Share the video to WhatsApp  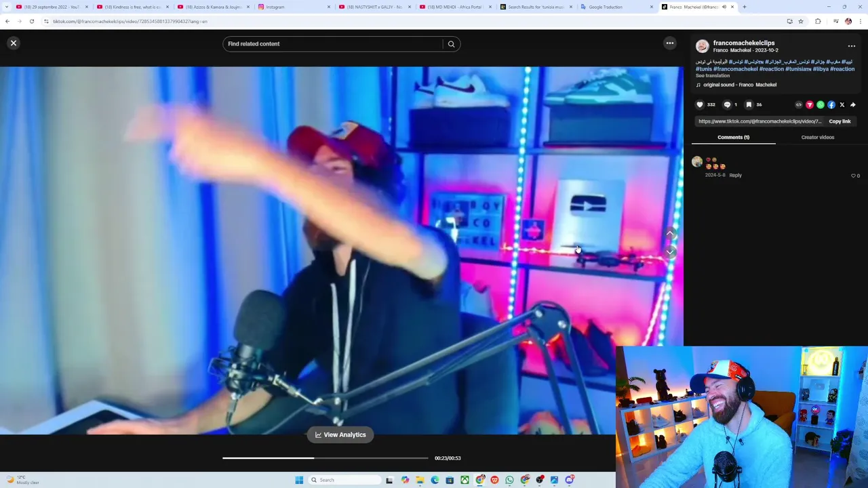click(821, 105)
